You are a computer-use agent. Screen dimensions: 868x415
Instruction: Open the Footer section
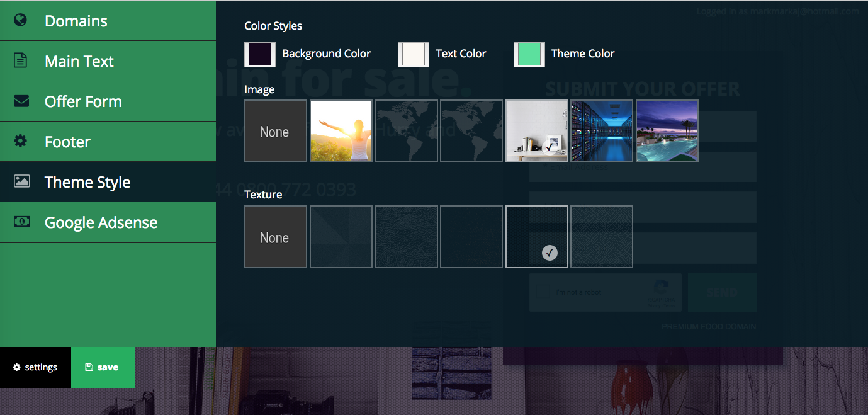108,142
